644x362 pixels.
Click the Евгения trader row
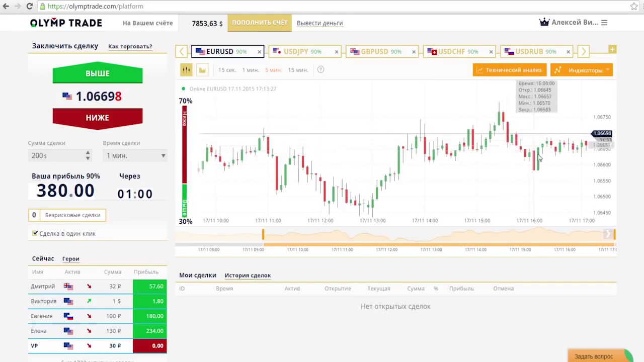98,316
